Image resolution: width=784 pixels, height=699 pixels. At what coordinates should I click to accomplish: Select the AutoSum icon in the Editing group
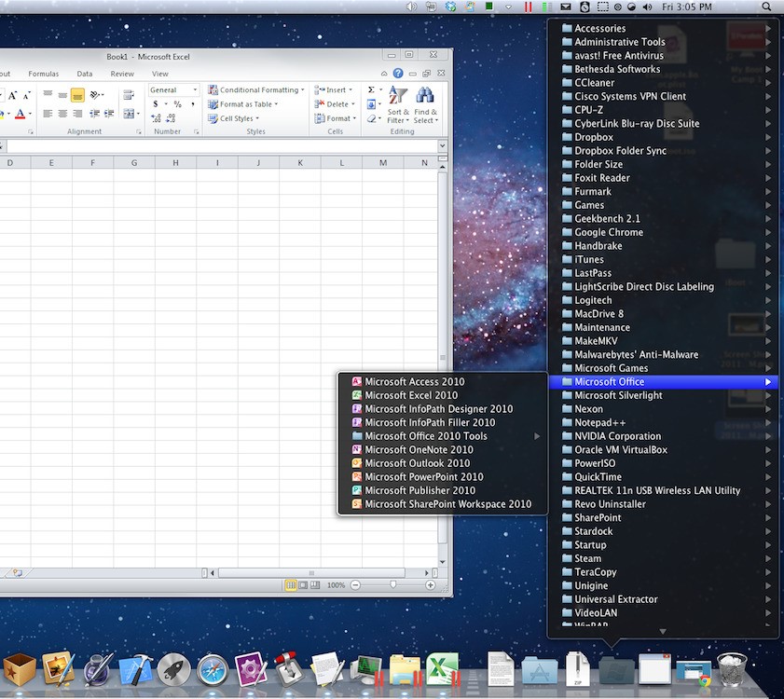tap(371, 89)
